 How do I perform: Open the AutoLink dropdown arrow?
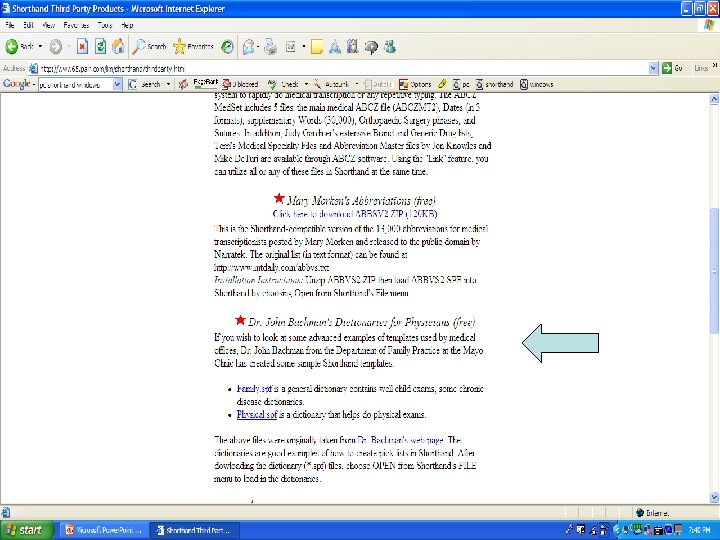(357, 84)
